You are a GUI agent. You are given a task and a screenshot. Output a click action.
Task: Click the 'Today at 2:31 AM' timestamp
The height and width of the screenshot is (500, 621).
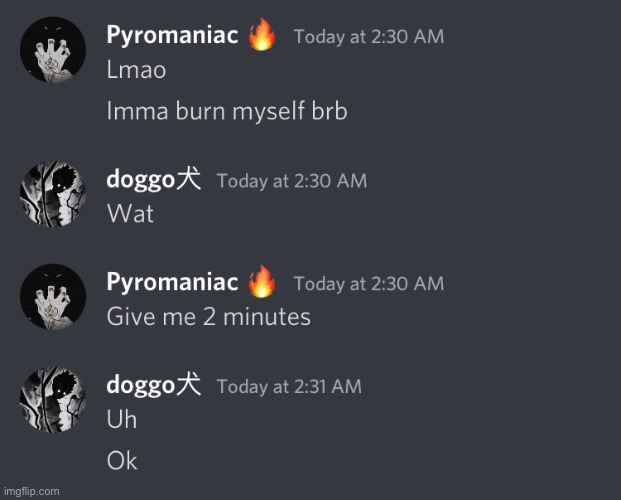[x=289, y=387]
